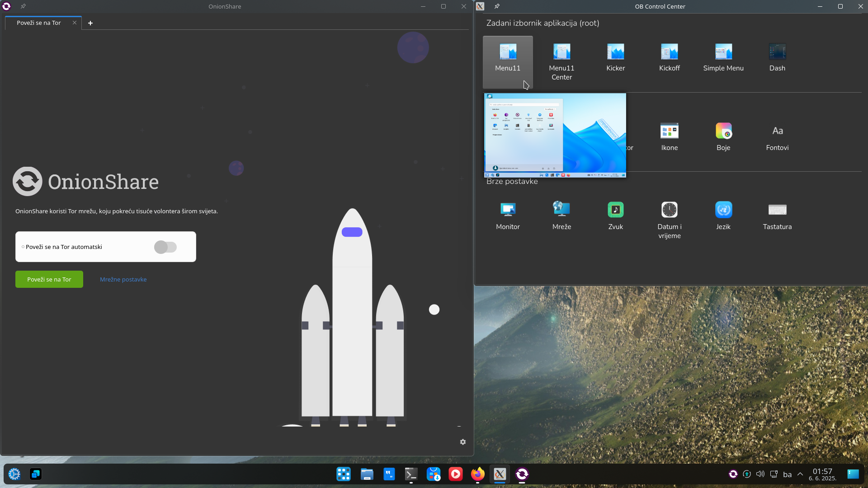This screenshot has height=488, width=868.
Task: Select the Menu11 Center menu option
Action: (x=561, y=62)
